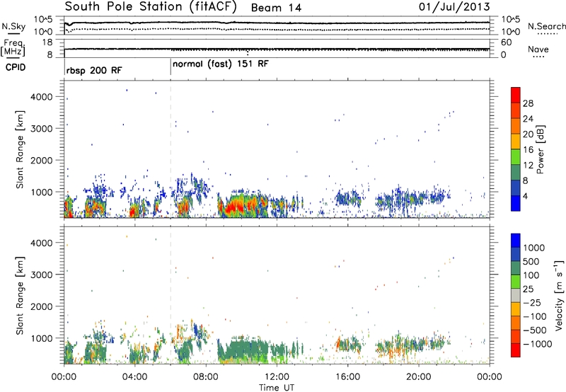Click the '-25' label on the velocity colorbar

tap(532, 303)
